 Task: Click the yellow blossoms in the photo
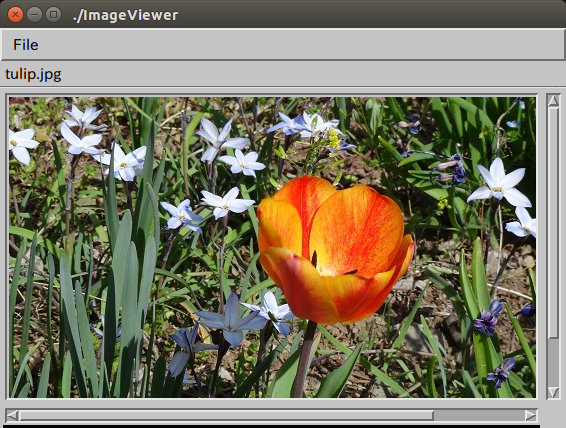tap(334, 139)
